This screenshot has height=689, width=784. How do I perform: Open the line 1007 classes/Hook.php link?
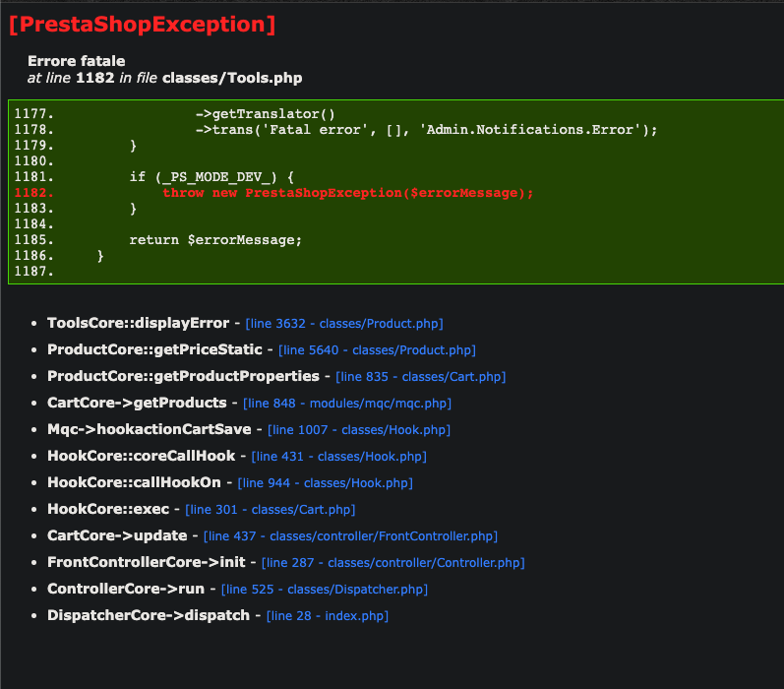[359, 430]
